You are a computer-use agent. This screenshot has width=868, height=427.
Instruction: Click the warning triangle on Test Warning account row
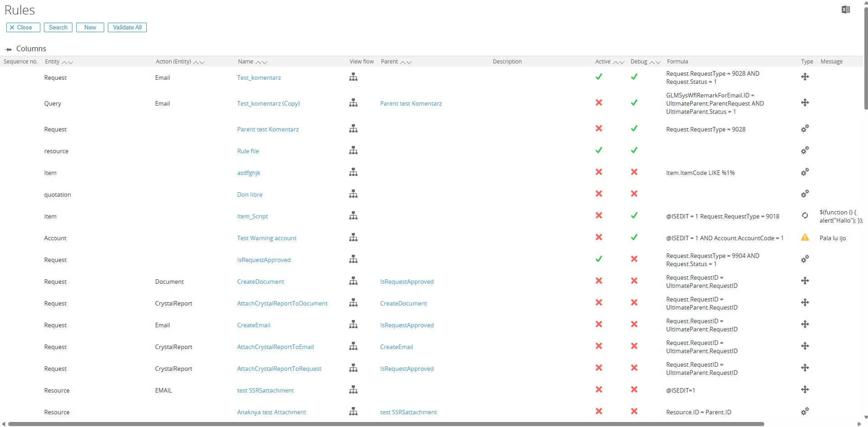point(805,237)
